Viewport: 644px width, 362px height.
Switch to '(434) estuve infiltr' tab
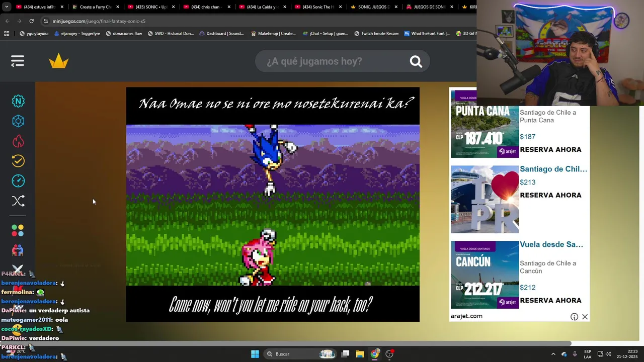pos(40,7)
